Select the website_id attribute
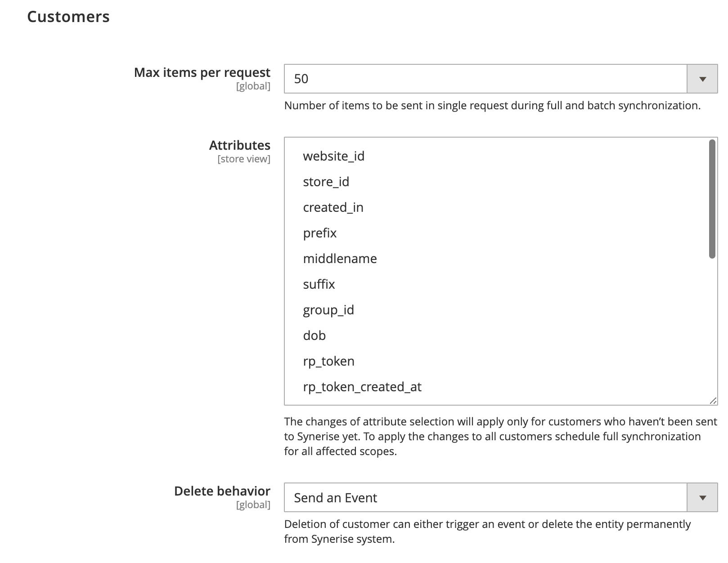The width and height of the screenshot is (728, 563). [334, 156]
